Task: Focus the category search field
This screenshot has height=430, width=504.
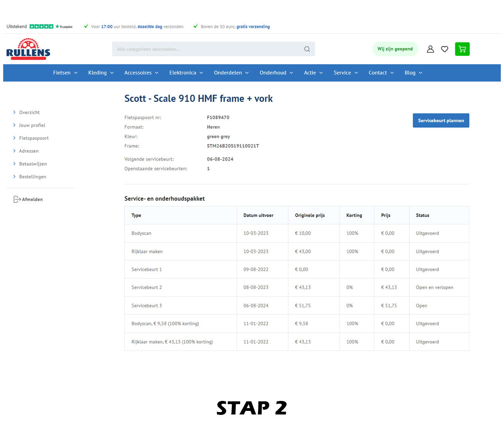Action: [207, 49]
